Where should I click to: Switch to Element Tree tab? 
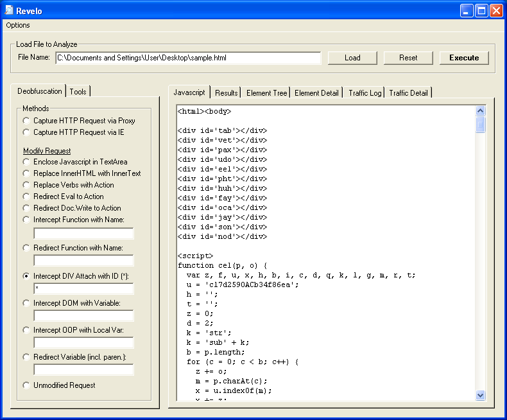pyautogui.click(x=266, y=93)
